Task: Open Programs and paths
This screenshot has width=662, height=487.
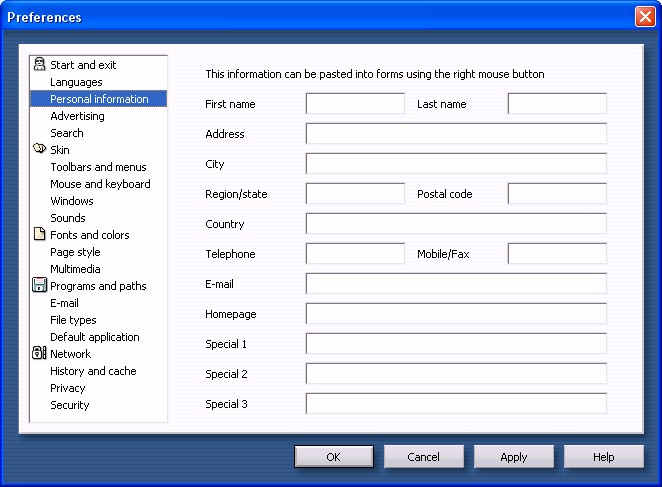Action: pos(98,286)
